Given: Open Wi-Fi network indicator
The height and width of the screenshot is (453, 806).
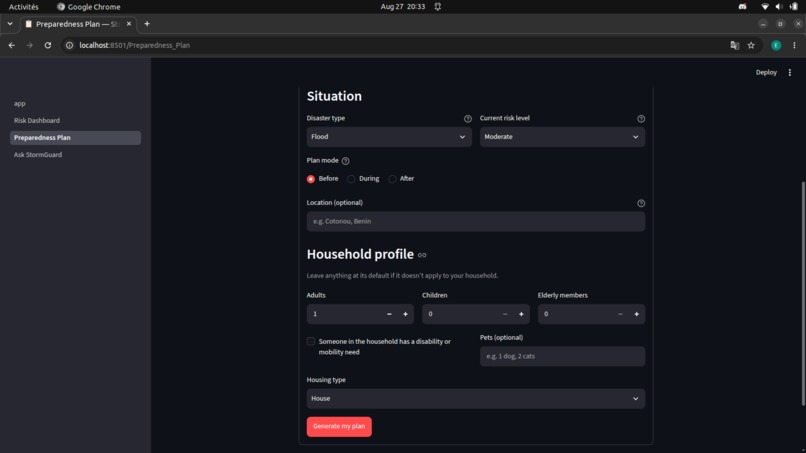Looking at the screenshot, I should [x=765, y=7].
